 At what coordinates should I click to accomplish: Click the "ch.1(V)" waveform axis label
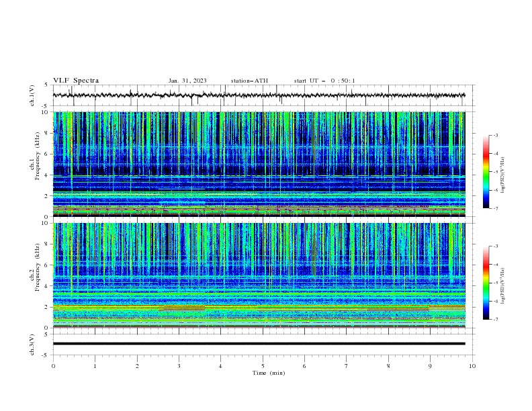click(32, 95)
